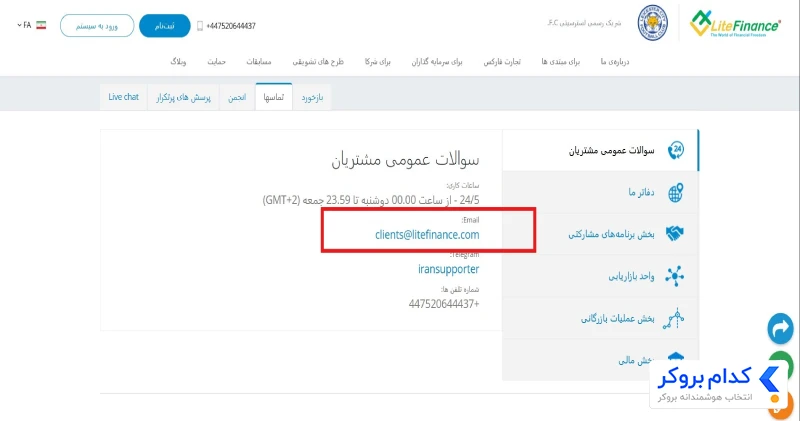The height and width of the screenshot is (421, 800).
Task: Click the 24-hour support headset icon
Action: (676, 151)
